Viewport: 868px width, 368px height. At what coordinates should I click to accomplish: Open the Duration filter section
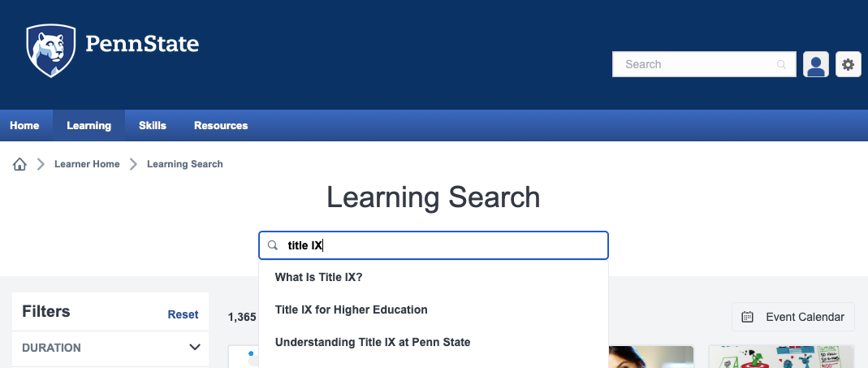click(x=110, y=348)
